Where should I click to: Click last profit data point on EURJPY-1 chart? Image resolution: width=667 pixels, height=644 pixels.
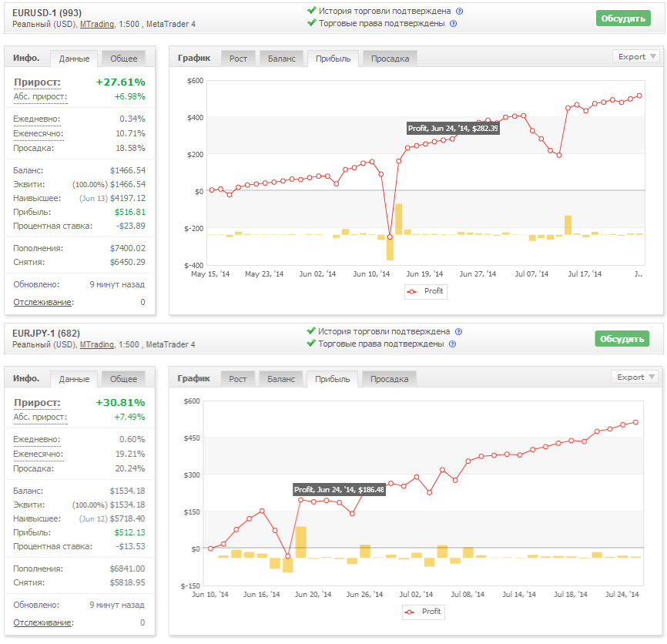pos(635,422)
